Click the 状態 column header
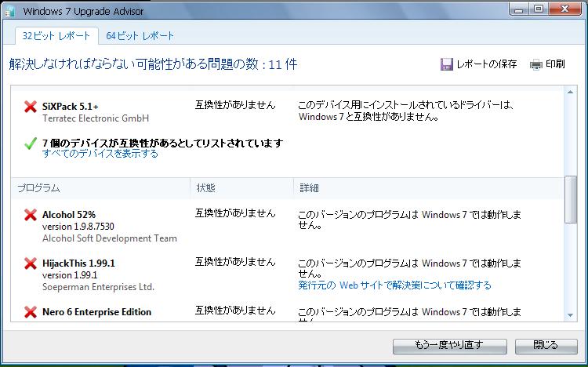The image size is (588, 367). coord(242,188)
